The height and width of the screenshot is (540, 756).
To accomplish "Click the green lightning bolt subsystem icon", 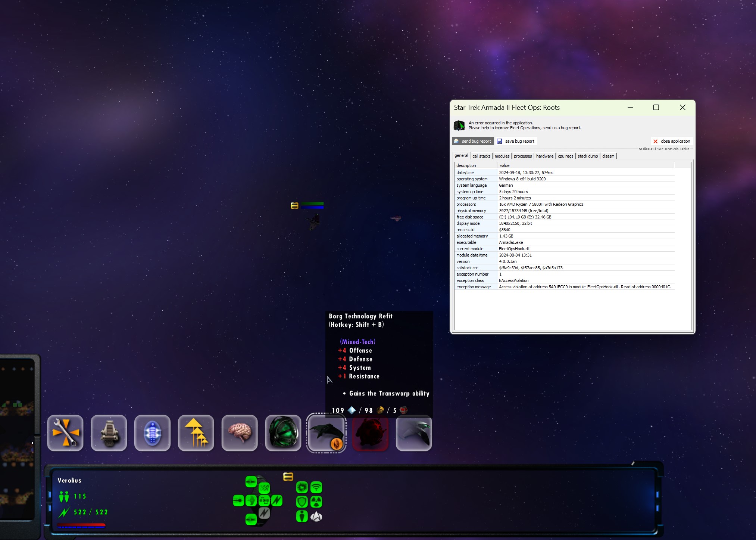I will [277, 500].
